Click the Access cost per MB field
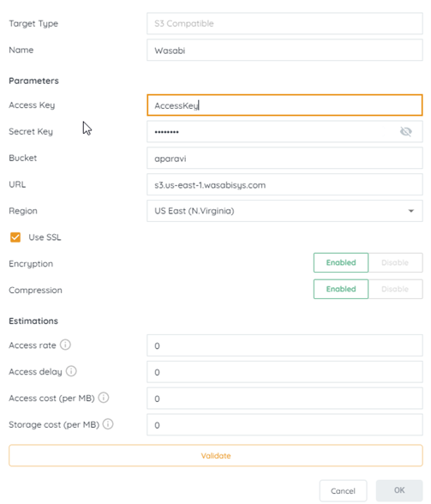The width and height of the screenshot is (431, 504). (x=284, y=398)
